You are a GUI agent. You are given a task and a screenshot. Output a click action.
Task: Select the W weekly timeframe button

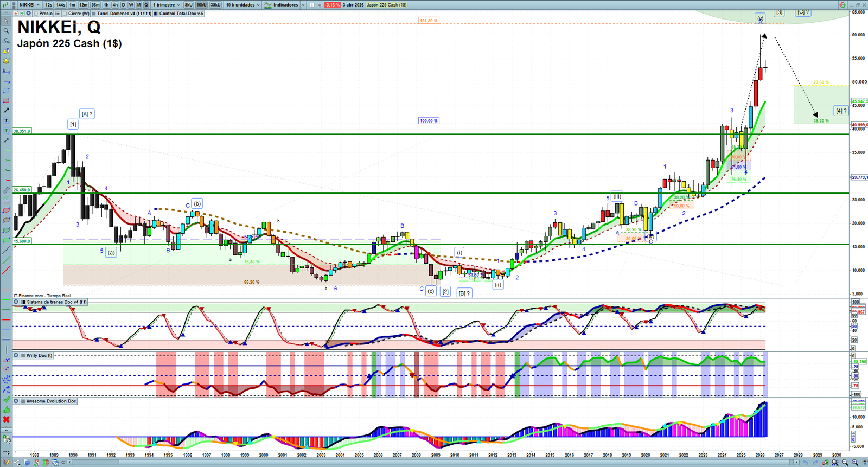coord(131,5)
